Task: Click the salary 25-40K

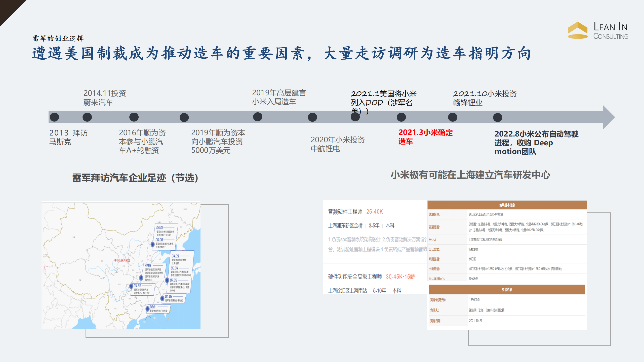Action: pyautogui.click(x=374, y=211)
